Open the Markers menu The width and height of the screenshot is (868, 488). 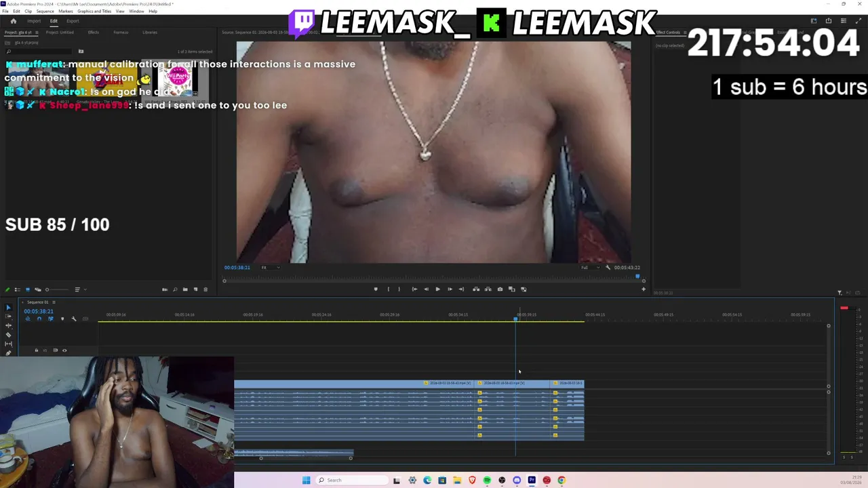(66, 12)
